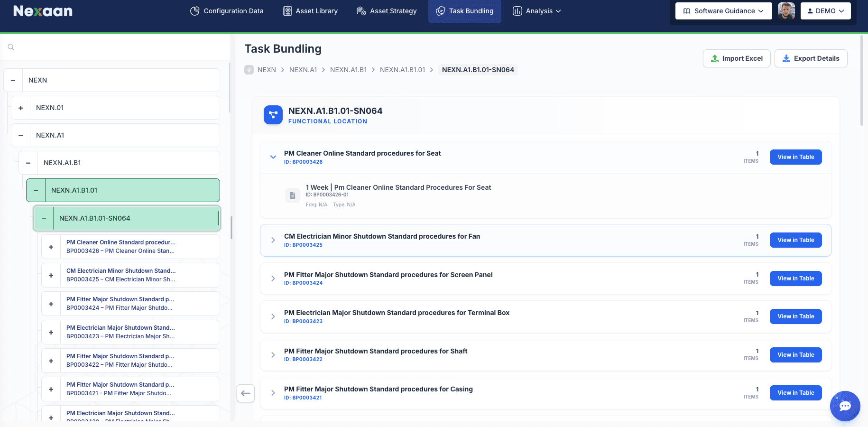The height and width of the screenshot is (427, 868).
Task: Expand BP0003425 CM Electrician tree item
Action: (51, 275)
